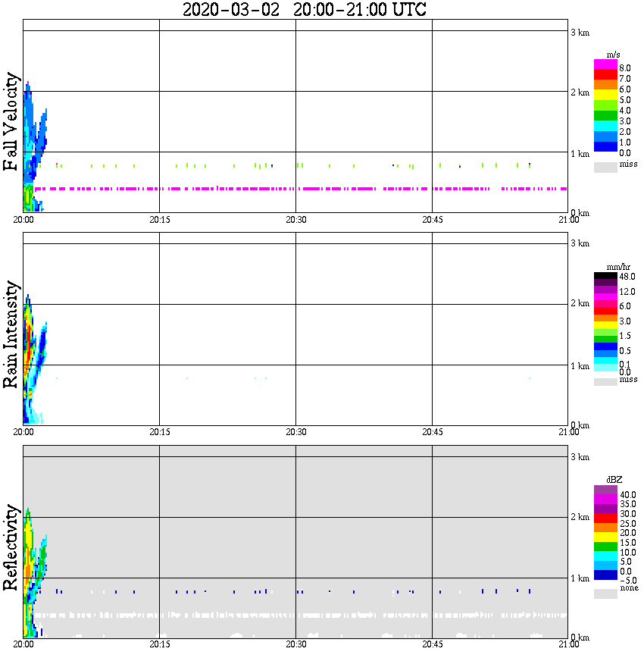
Task: Click the magenta 8.0 m/s velocity swatch
Action: point(605,64)
